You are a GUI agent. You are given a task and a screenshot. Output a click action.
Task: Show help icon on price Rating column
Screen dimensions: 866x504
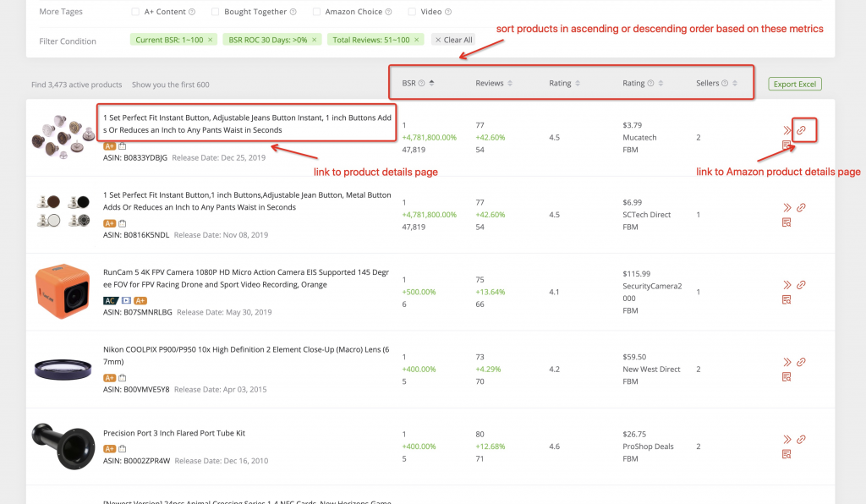(x=650, y=83)
